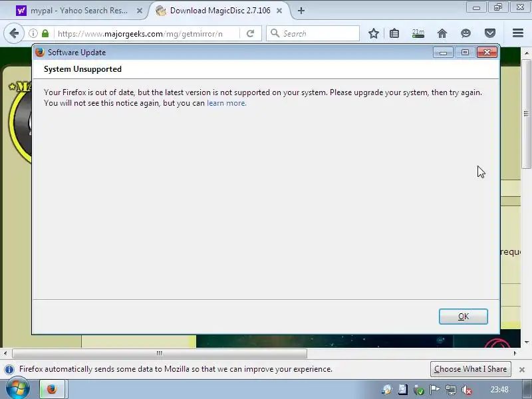The height and width of the screenshot is (399, 532).
Task: Click vertical scrollbar down arrow
Action: [x=526, y=342]
